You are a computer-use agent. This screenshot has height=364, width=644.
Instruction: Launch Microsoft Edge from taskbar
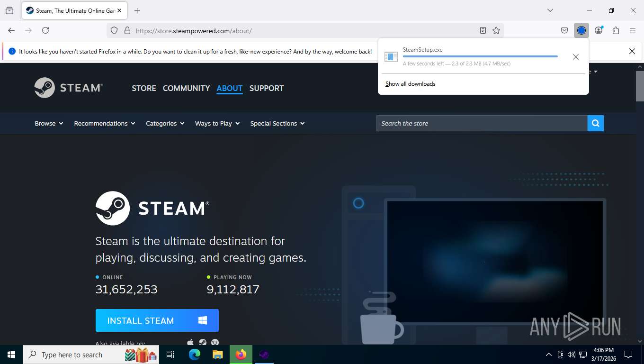tap(194, 355)
